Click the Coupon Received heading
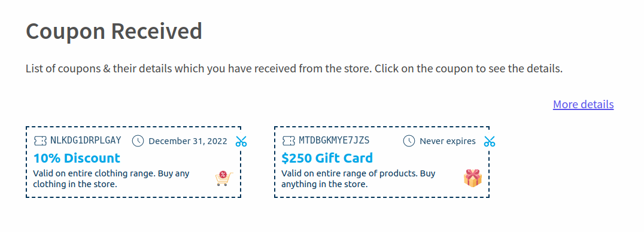The image size is (644, 232). (114, 31)
